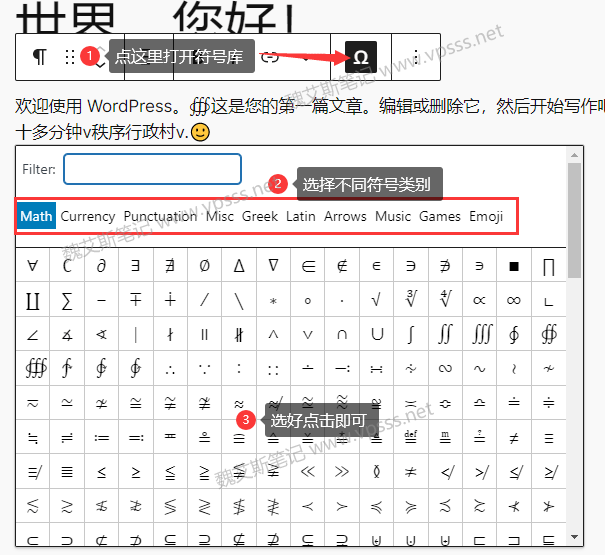This screenshot has width=605, height=555.
Task: Open the Greek symbols tab
Action: click(x=260, y=216)
